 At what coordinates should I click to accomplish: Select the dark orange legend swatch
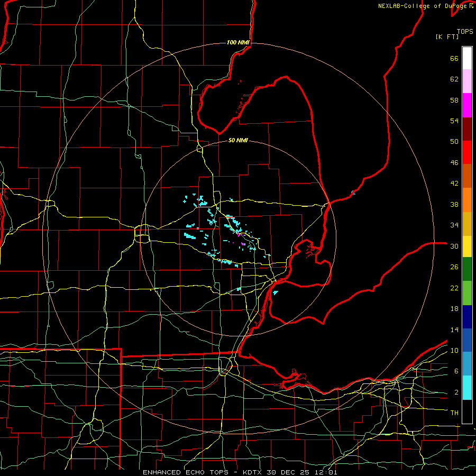click(467, 176)
